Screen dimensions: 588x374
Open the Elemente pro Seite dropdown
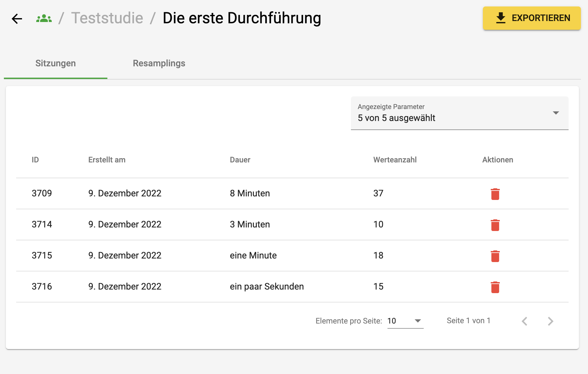click(x=405, y=321)
